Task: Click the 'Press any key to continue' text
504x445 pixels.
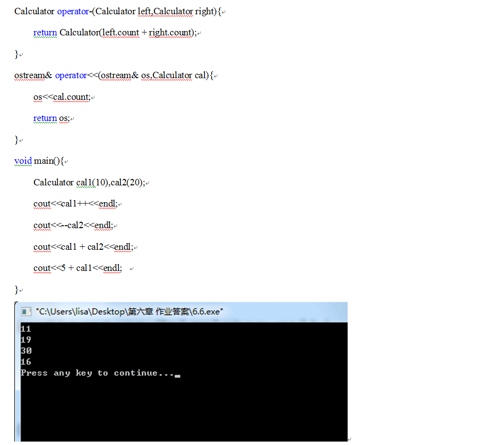Action: pos(97,373)
